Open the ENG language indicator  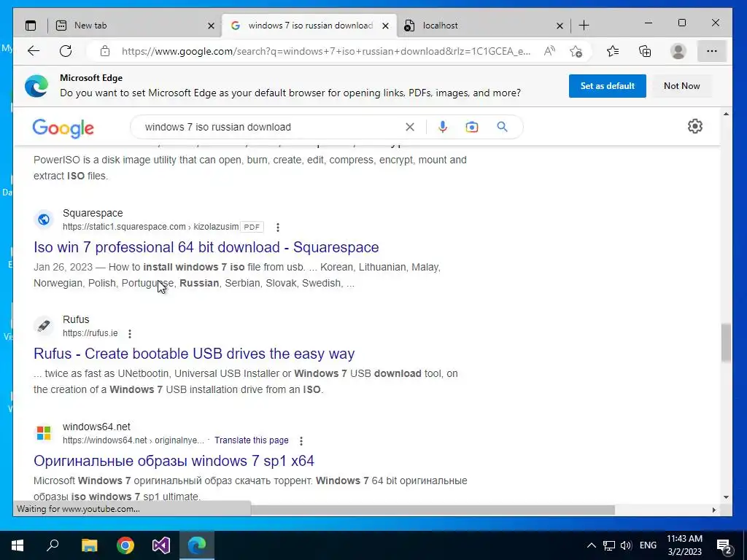tap(648, 545)
